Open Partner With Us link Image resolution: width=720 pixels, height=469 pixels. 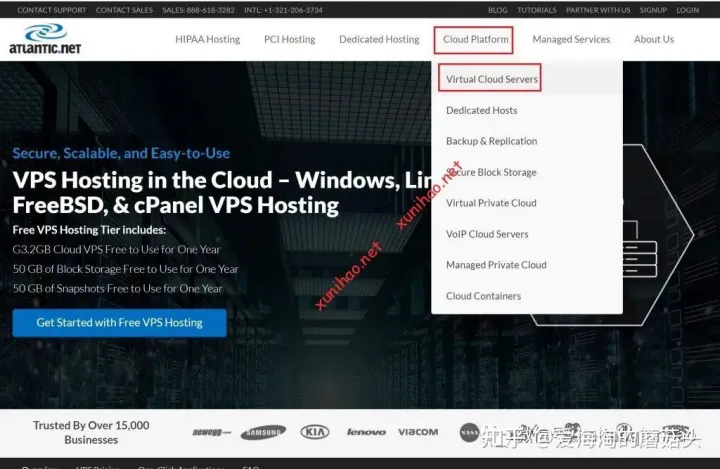598,10
